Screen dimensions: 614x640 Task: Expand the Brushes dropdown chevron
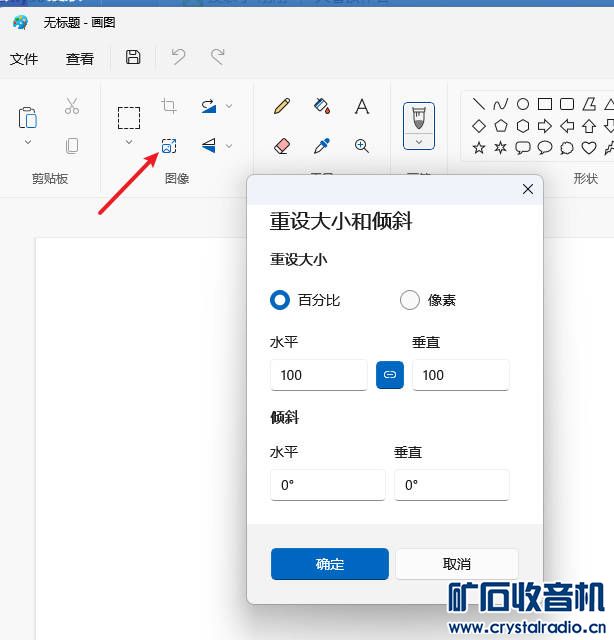[419, 142]
